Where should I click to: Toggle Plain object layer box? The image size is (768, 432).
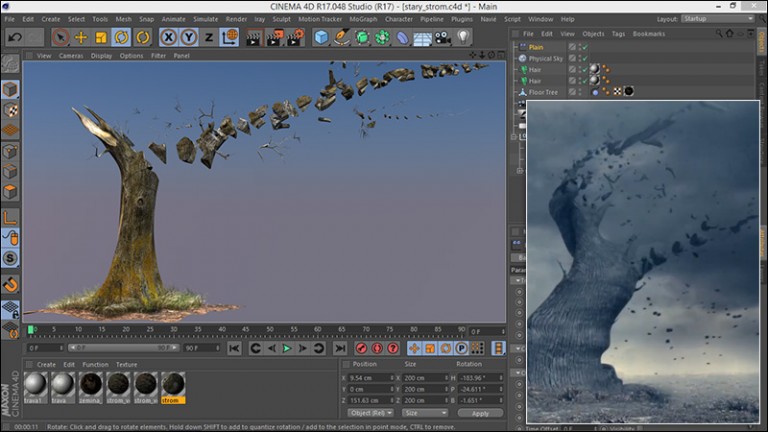pyautogui.click(x=572, y=47)
